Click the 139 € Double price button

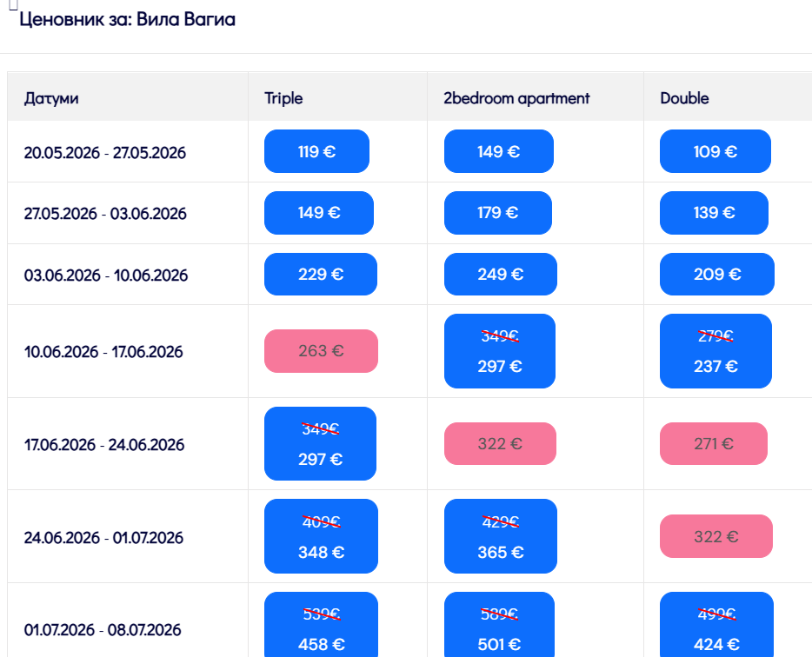[x=714, y=213]
